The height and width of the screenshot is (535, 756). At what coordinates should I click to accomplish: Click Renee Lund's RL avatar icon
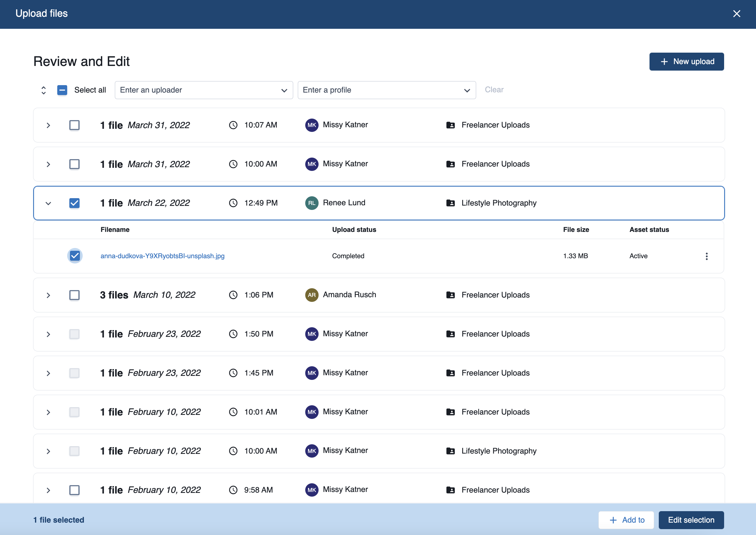click(x=311, y=203)
